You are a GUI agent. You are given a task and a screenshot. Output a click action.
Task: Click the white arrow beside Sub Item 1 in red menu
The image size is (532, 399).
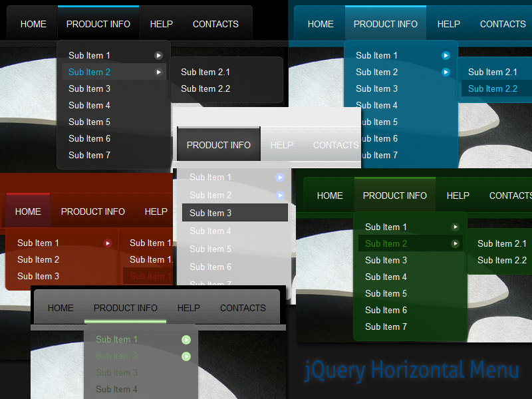click(109, 243)
